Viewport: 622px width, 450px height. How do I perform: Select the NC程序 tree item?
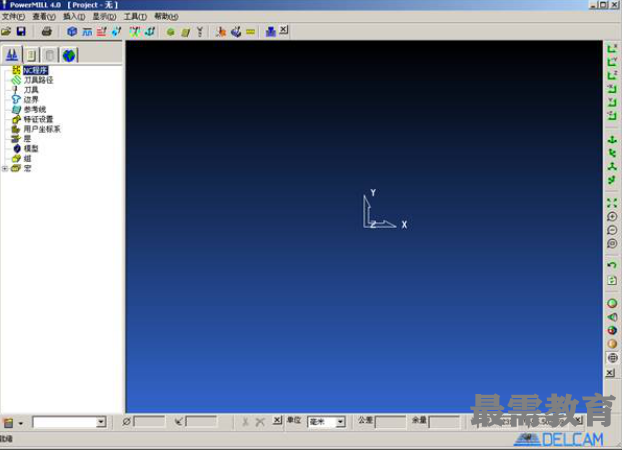[x=35, y=71]
